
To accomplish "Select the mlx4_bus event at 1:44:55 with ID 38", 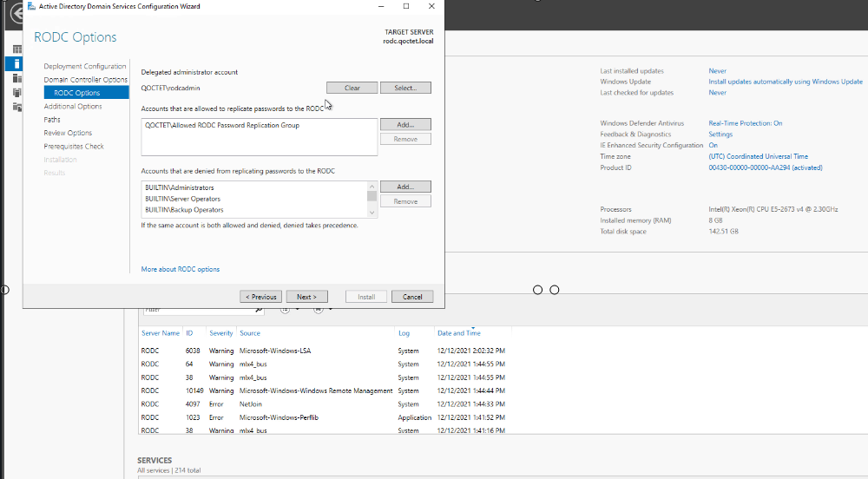I will point(323,377).
